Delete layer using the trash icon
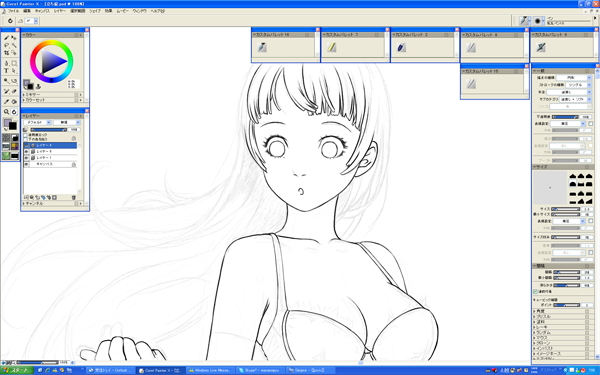 tap(73, 197)
